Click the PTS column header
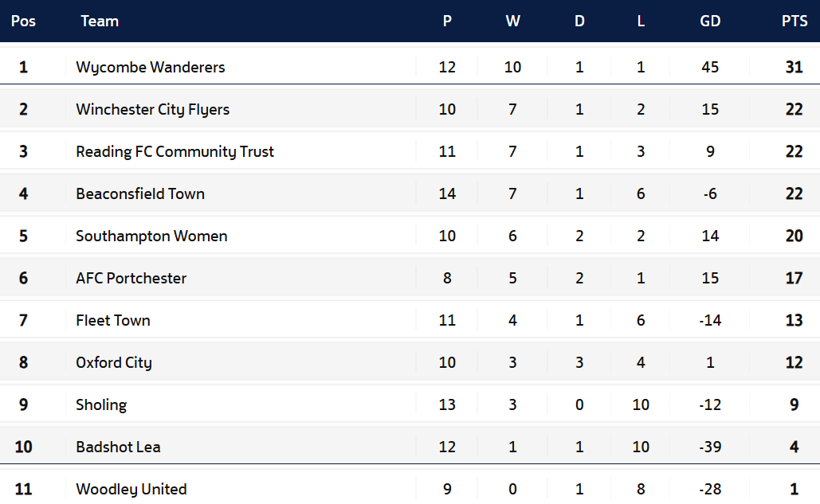 pos(794,21)
